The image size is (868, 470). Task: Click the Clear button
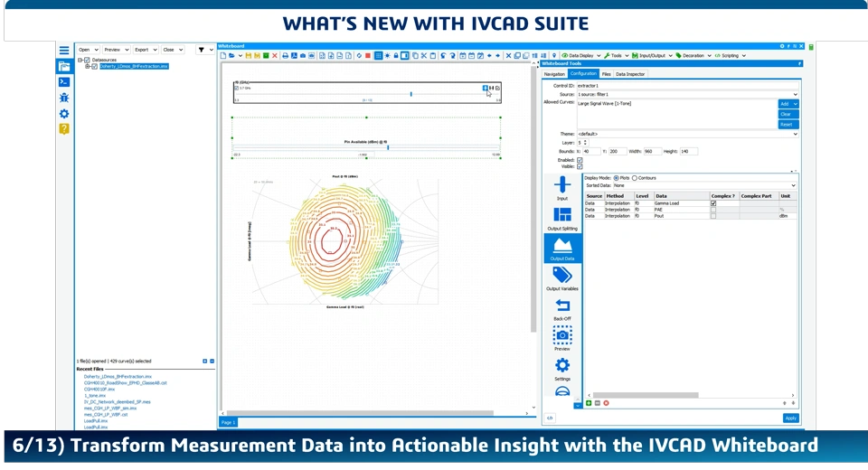[x=788, y=114]
